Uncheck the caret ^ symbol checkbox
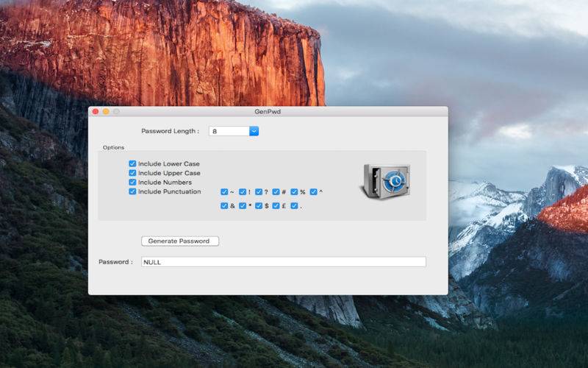The height and width of the screenshot is (368, 588). (314, 192)
